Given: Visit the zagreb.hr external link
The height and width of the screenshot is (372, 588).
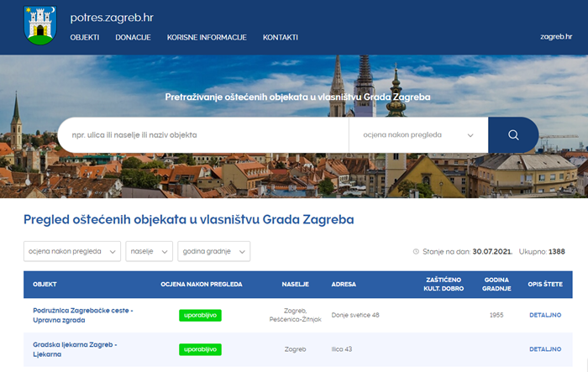Looking at the screenshot, I should pyautogui.click(x=555, y=38).
